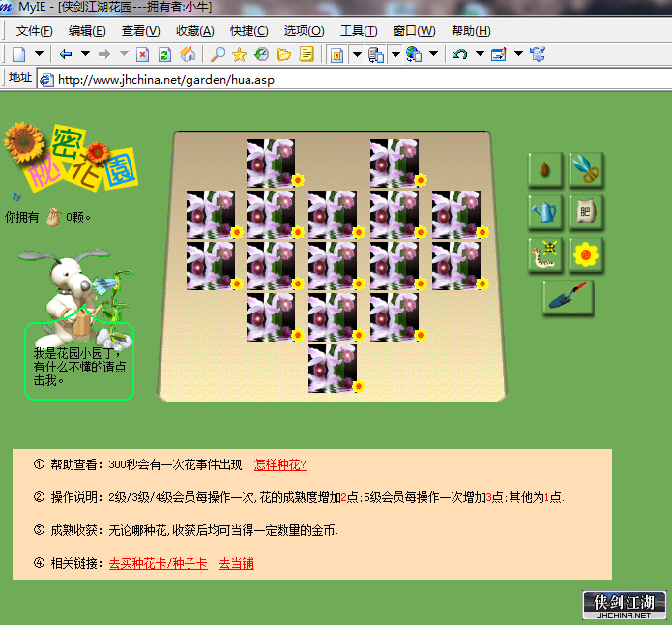The image size is (672, 625).
Task: Click the seed bag icon beside 你拥有
Action: click(53, 217)
